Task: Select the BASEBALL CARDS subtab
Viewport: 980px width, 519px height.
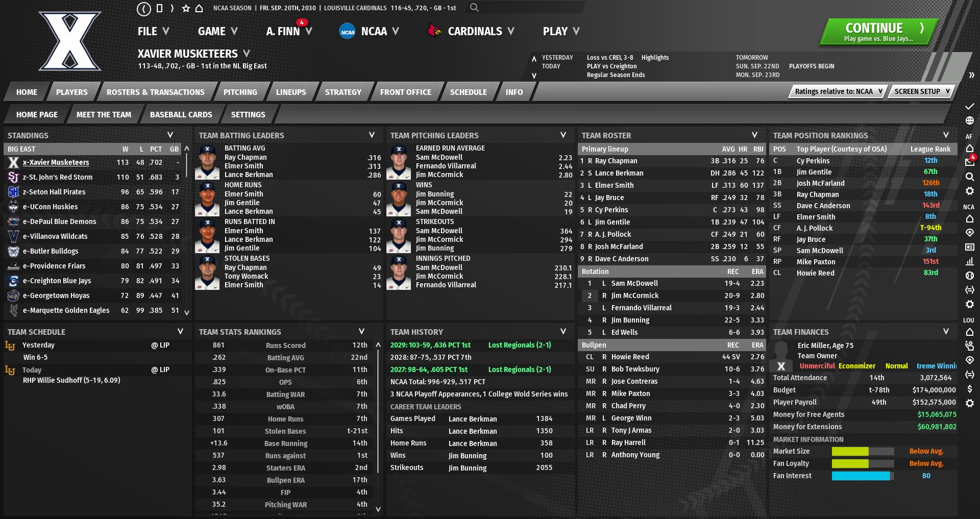Action: click(x=181, y=114)
